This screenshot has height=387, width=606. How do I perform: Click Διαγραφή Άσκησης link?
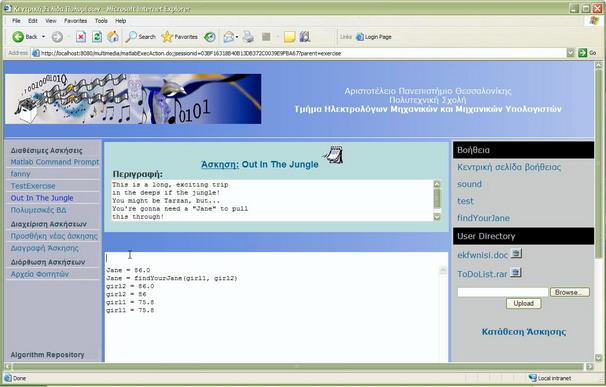click(44, 248)
